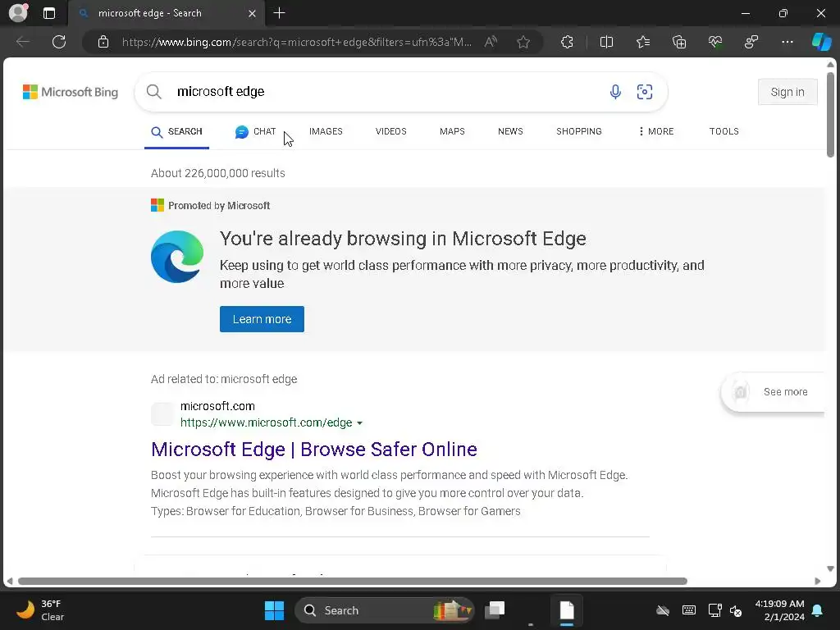Open Settings and more menu (three dots)
This screenshot has height=630, width=840.
tap(787, 42)
